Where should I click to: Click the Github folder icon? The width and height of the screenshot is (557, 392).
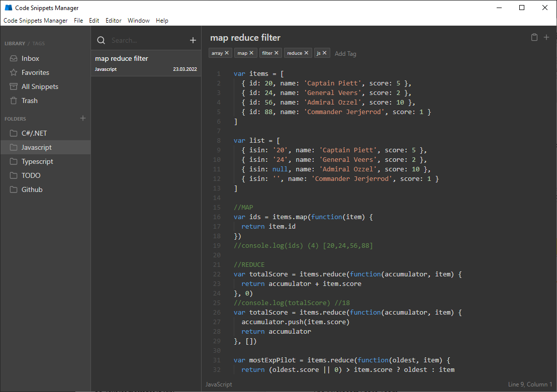point(14,189)
